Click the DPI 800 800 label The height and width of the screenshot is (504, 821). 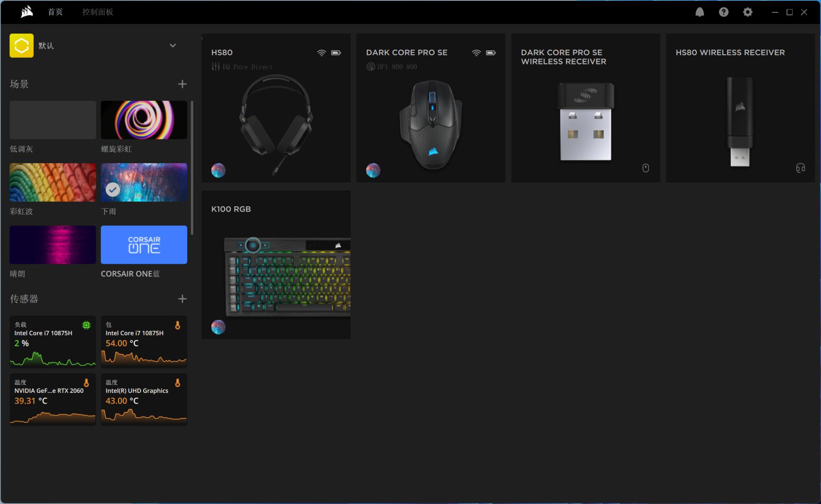tap(397, 67)
